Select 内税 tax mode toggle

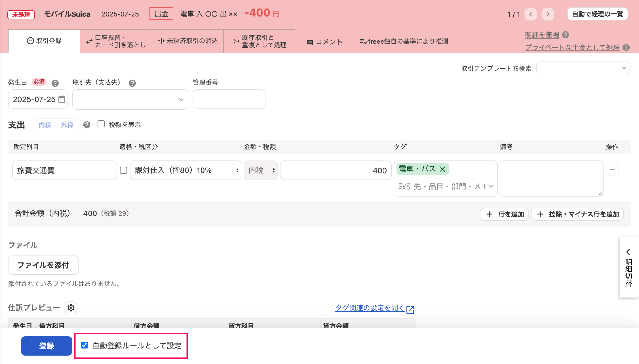45,125
